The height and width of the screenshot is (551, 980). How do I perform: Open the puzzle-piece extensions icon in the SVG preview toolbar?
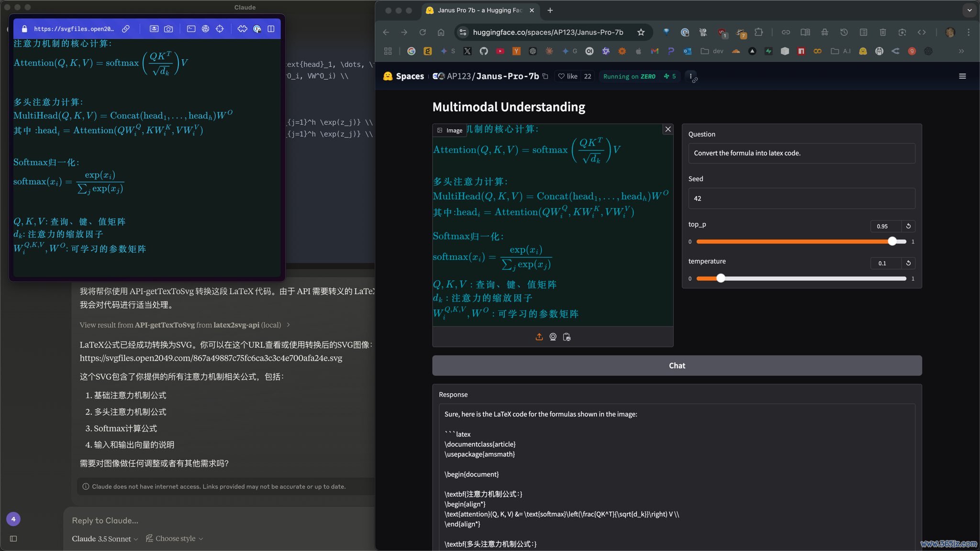242,29
